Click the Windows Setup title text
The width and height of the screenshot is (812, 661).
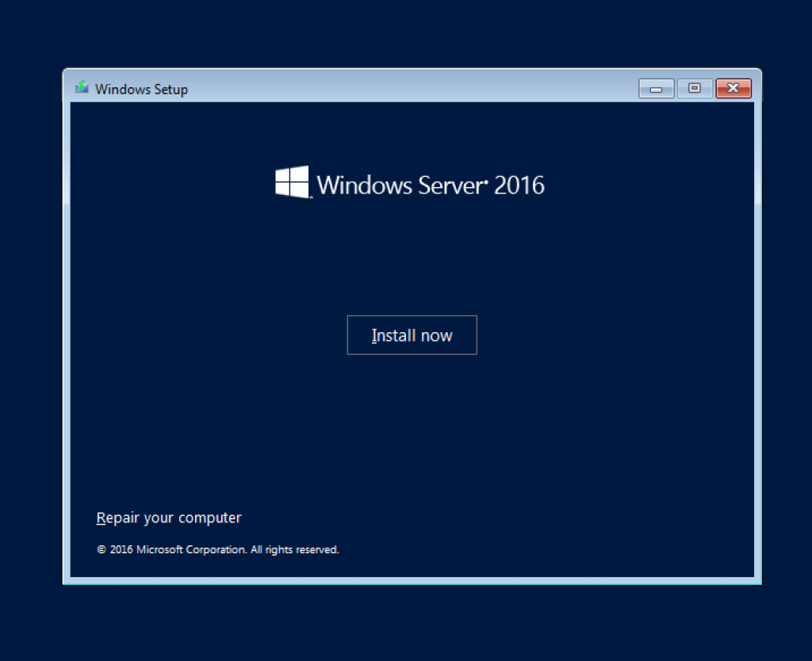point(141,89)
